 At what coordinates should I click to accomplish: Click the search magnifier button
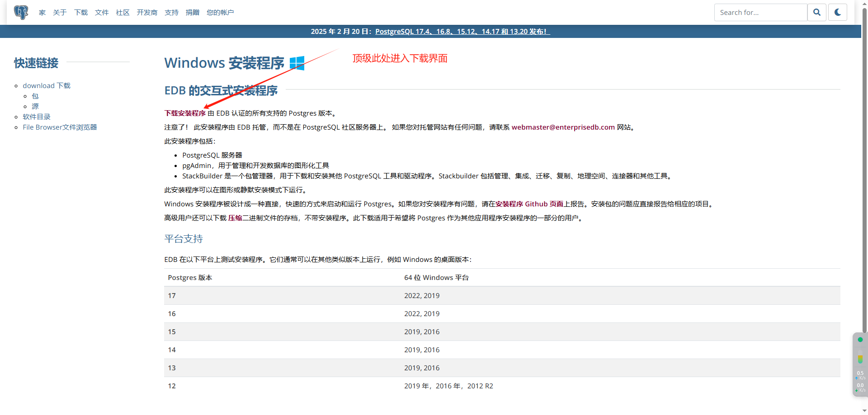817,12
